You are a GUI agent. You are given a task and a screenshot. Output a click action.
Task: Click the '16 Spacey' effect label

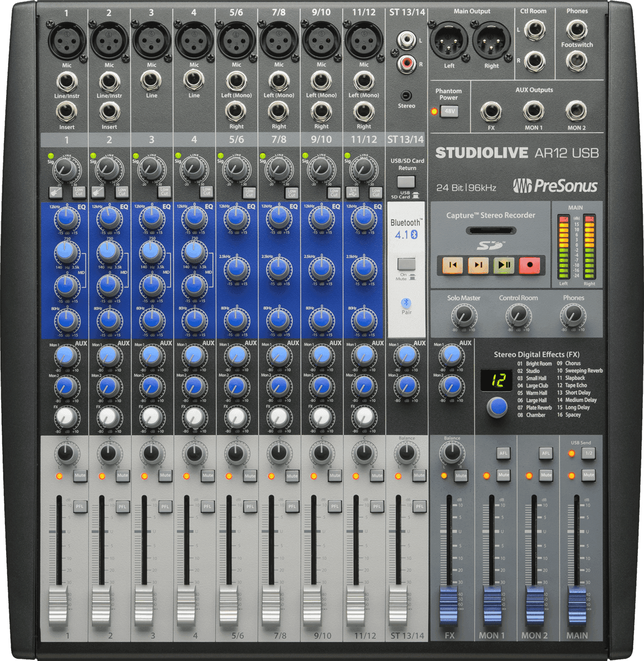[x=569, y=415]
